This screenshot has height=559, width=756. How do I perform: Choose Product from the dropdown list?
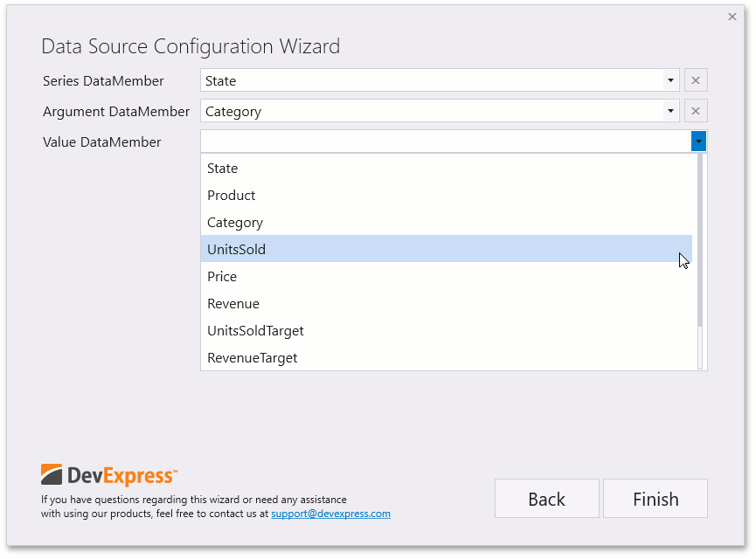[447, 195]
